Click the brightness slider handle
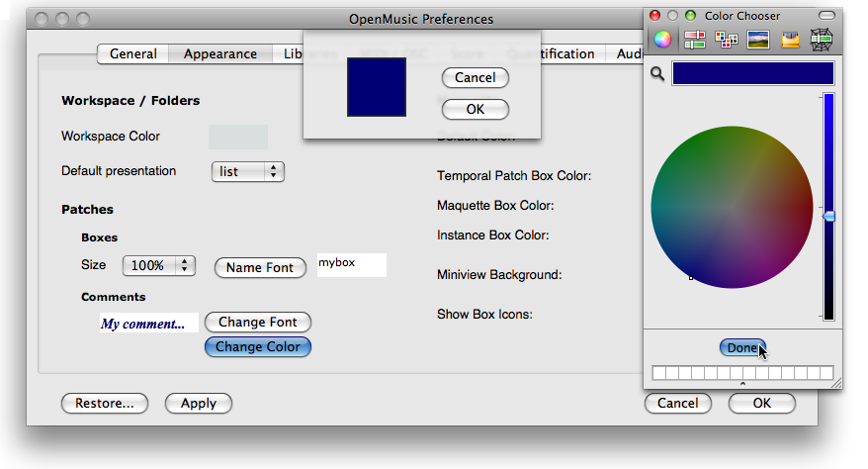The height and width of the screenshot is (469, 868). point(828,217)
